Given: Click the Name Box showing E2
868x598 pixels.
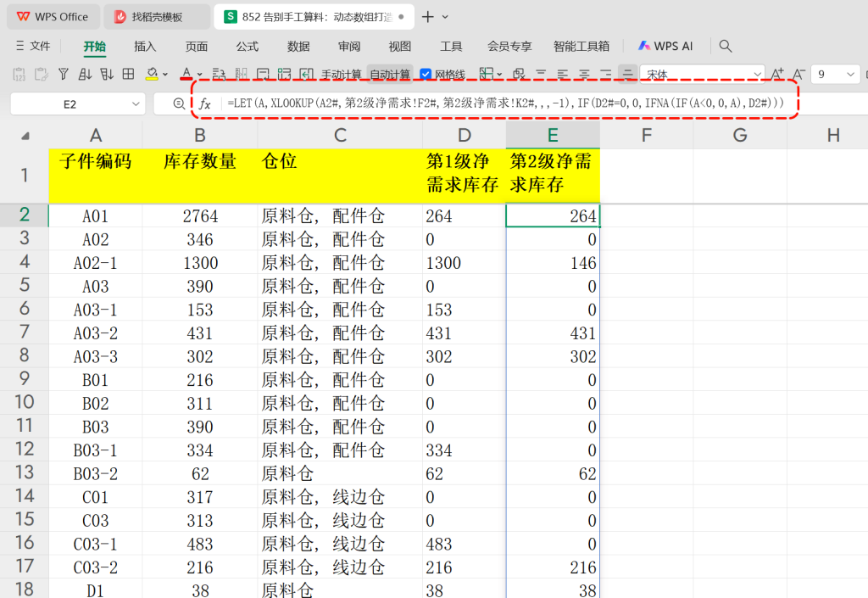Looking at the screenshot, I should tap(70, 104).
